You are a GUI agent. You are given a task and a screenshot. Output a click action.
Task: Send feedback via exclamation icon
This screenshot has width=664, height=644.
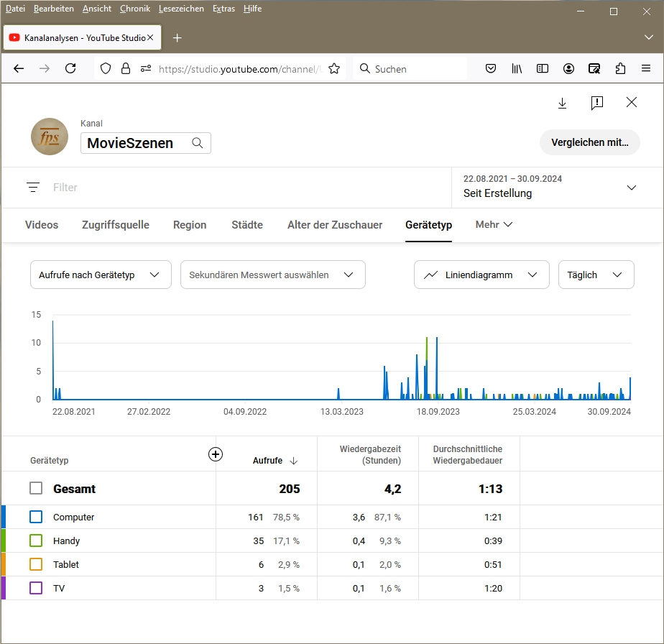596,103
